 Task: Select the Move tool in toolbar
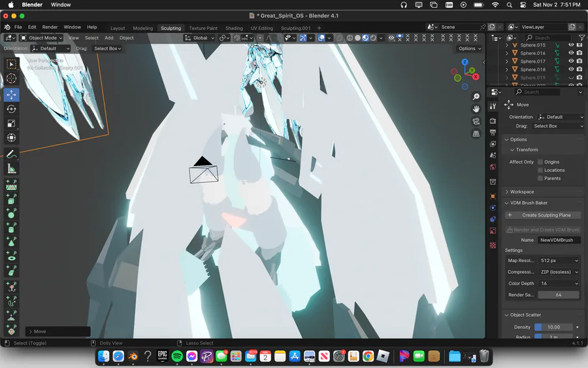click(11, 95)
